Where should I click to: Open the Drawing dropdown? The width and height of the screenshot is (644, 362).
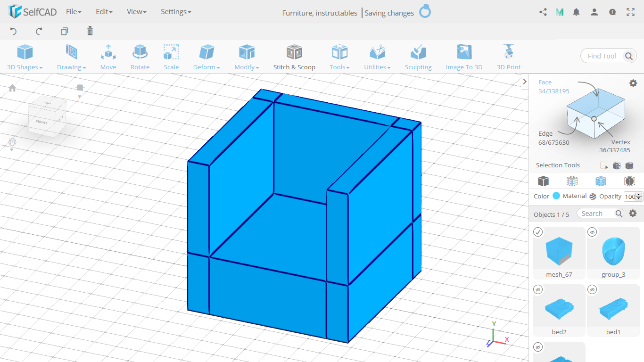pyautogui.click(x=71, y=57)
